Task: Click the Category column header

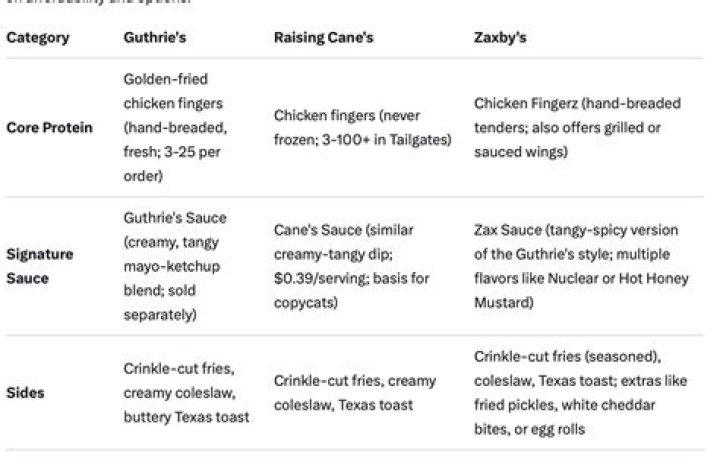Action: click(x=38, y=37)
